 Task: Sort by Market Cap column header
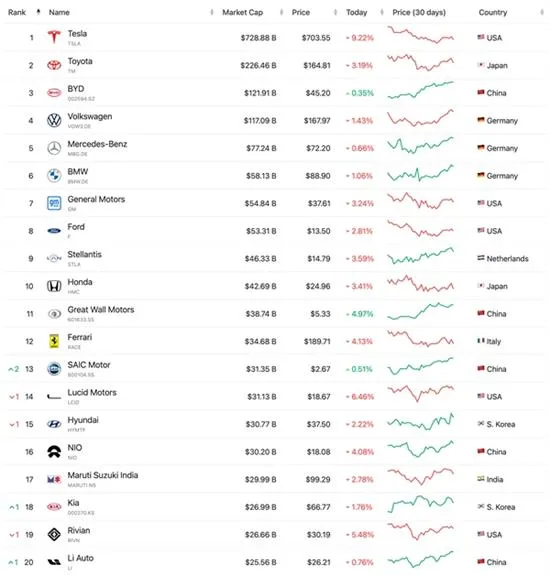coord(242,12)
